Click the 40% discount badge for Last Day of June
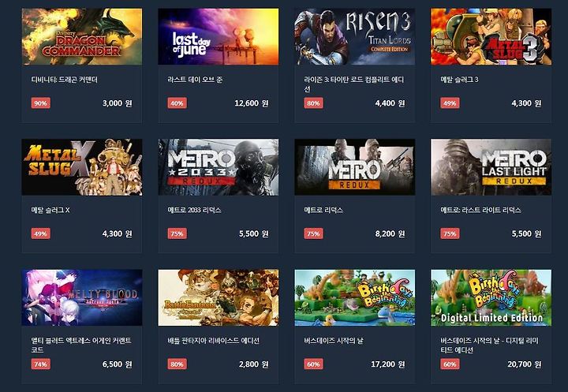 point(177,103)
